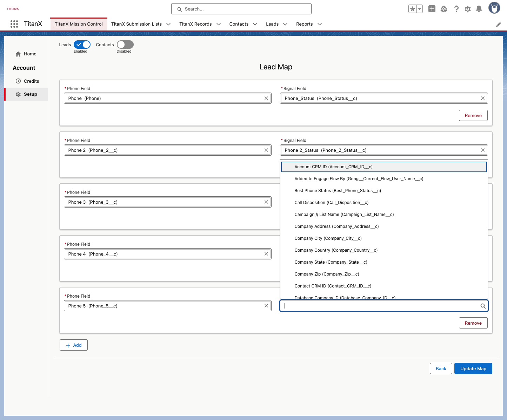This screenshot has height=420, width=507.
Task: Select Account CRM ID option
Action: pyautogui.click(x=384, y=167)
